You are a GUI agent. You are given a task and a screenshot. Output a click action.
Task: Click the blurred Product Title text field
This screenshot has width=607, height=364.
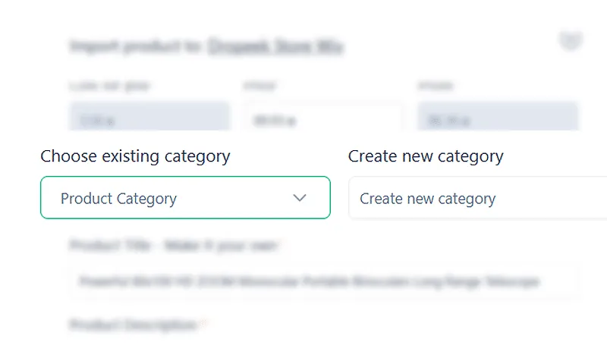pos(323,282)
